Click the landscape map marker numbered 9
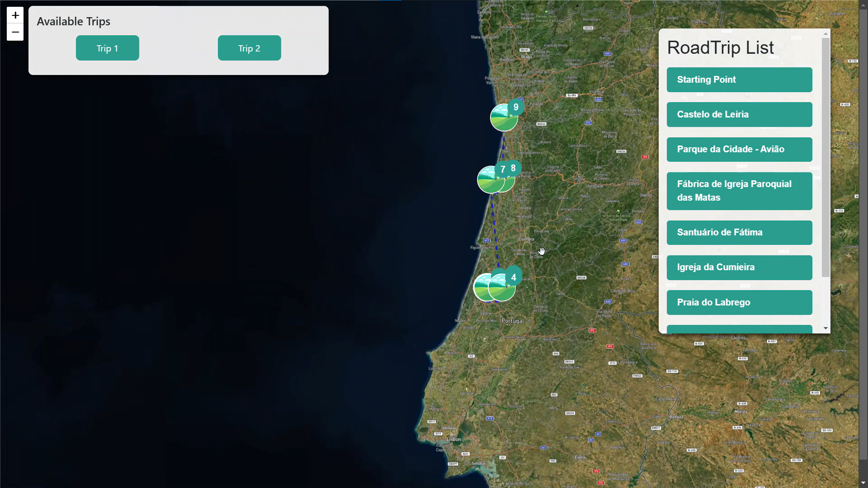 [x=503, y=118]
